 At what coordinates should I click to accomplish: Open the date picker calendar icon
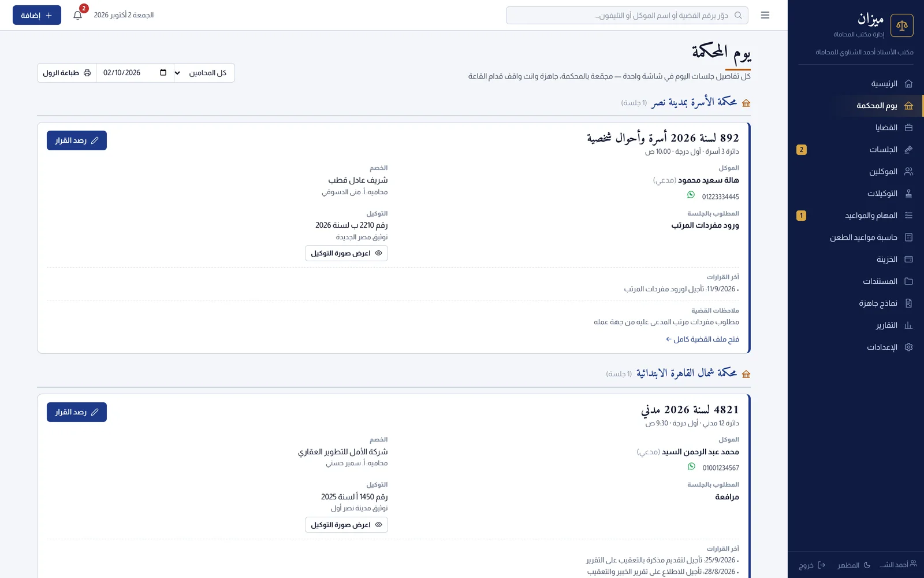coord(163,73)
